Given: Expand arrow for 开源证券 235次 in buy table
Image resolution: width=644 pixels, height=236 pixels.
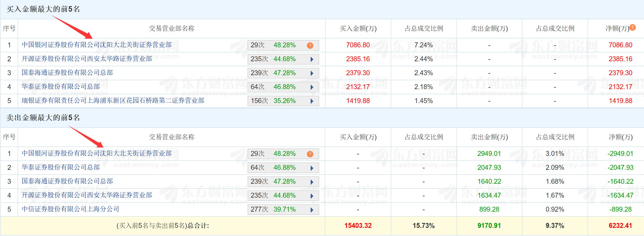Looking at the screenshot, I should (x=312, y=59).
